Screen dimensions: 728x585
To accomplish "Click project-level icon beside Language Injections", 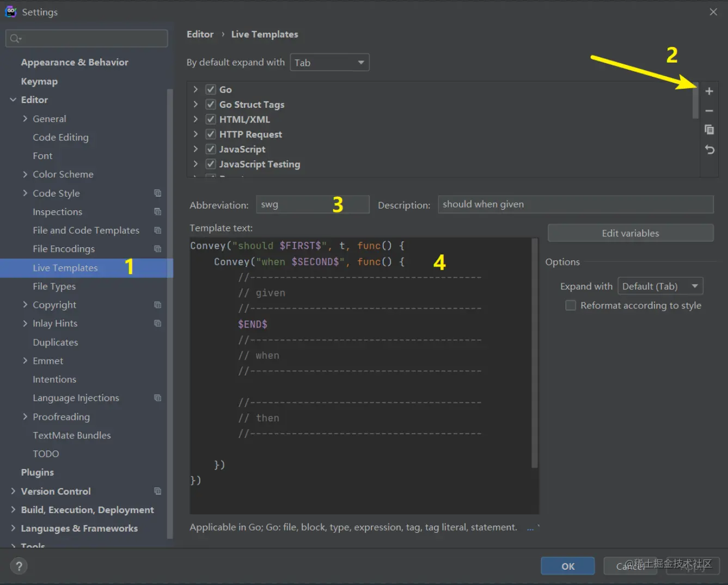I will [x=158, y=398].
